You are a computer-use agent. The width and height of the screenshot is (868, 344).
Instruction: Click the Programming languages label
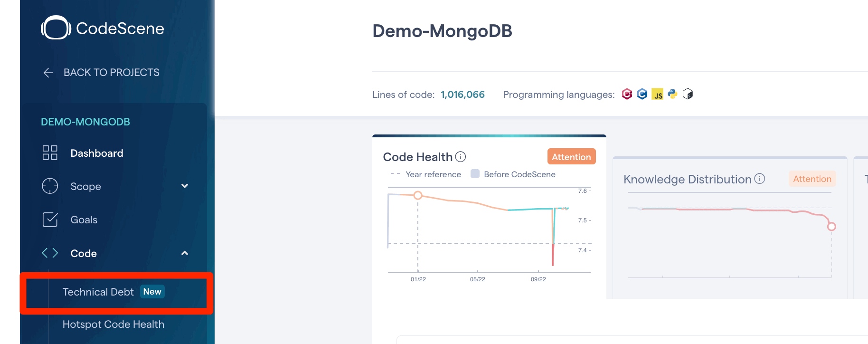pyautogui.click(x=559, y=95)
